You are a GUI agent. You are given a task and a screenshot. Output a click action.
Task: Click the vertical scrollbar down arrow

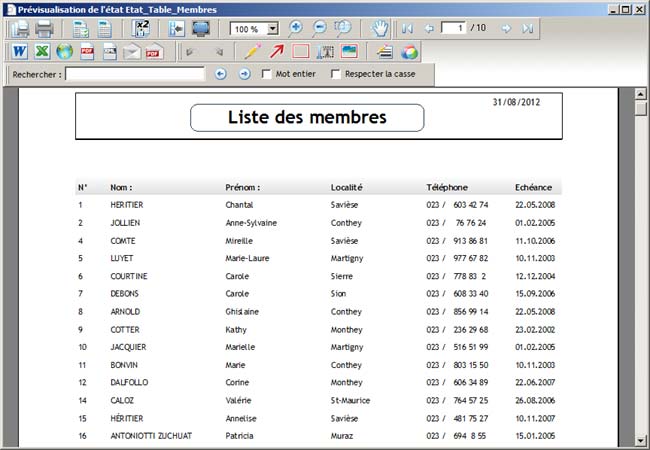pyautogui.click(x=641, y=440)
